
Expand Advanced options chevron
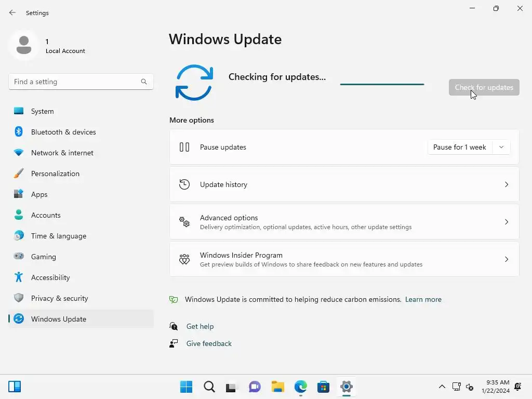coord(506,222)
